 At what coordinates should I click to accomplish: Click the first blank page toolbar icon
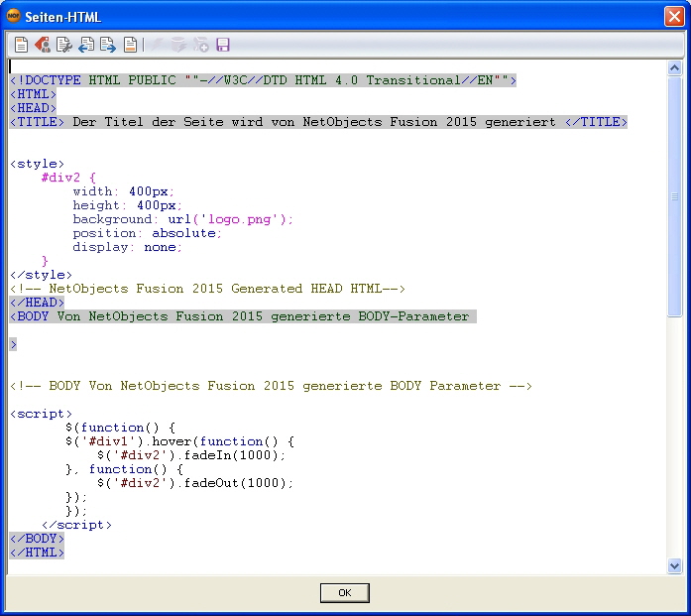[21, 45]
